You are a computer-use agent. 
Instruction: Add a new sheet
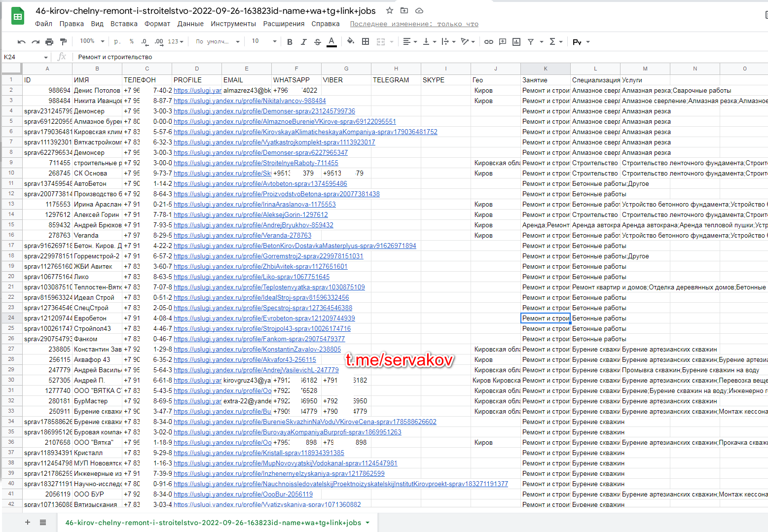pyautogui.click(x=28, y=522)
